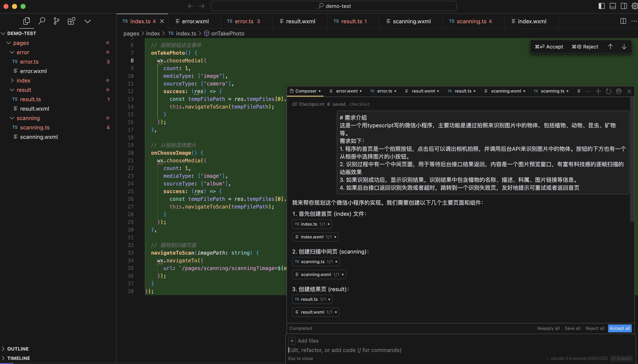The image size is (638, 364).
Task: Close the index.ts editor tab
Action: 162,21
